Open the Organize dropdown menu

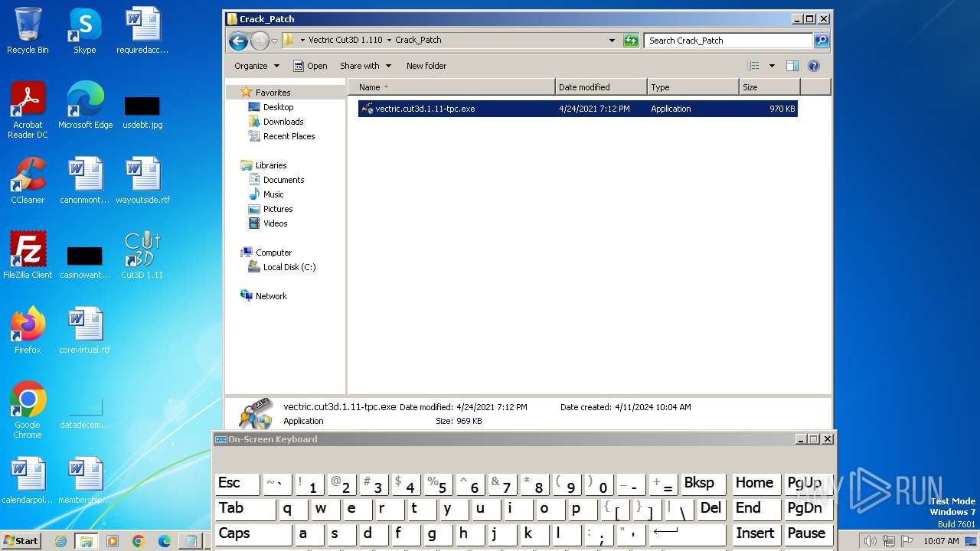point(257,66)
